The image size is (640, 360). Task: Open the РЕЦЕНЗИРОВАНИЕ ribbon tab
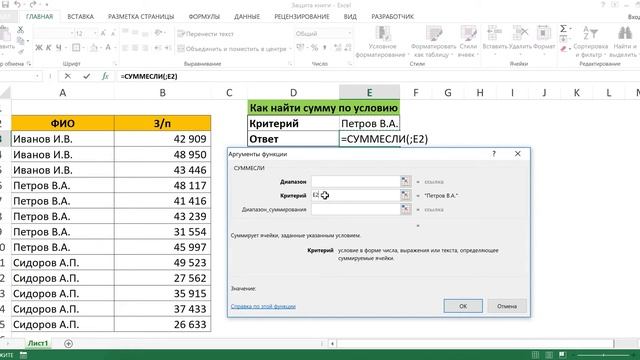coord(302,17)
